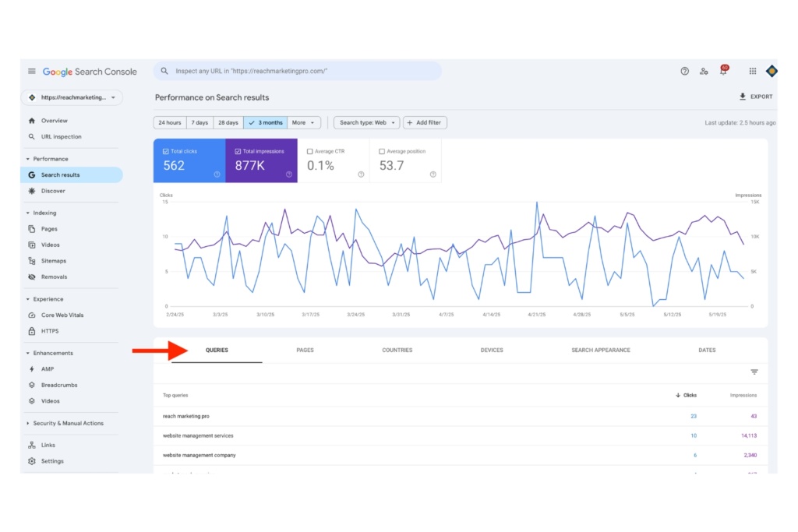Switch to the Pages tab
Image resolution: width=798 pixels, height=532 pixels.
tap(305, 350)
